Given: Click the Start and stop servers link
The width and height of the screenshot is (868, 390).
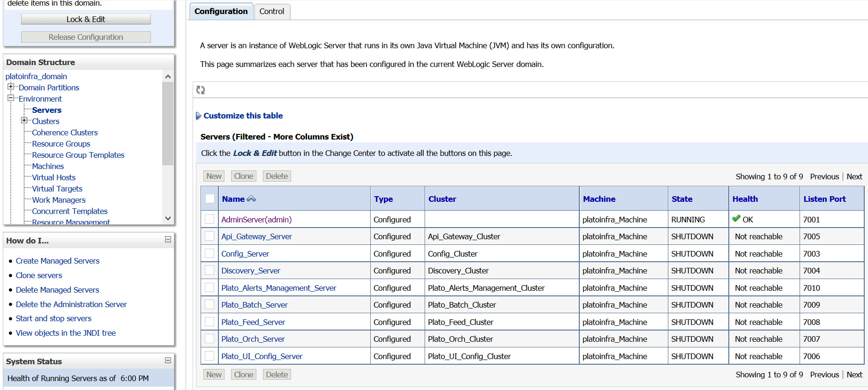Looking at the screenshot, I should coord(53,318).
